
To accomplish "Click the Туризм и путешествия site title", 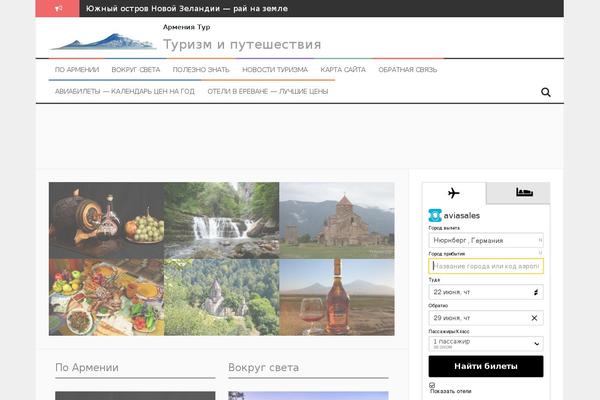I will pyautogui.click(x=242, y=44).
